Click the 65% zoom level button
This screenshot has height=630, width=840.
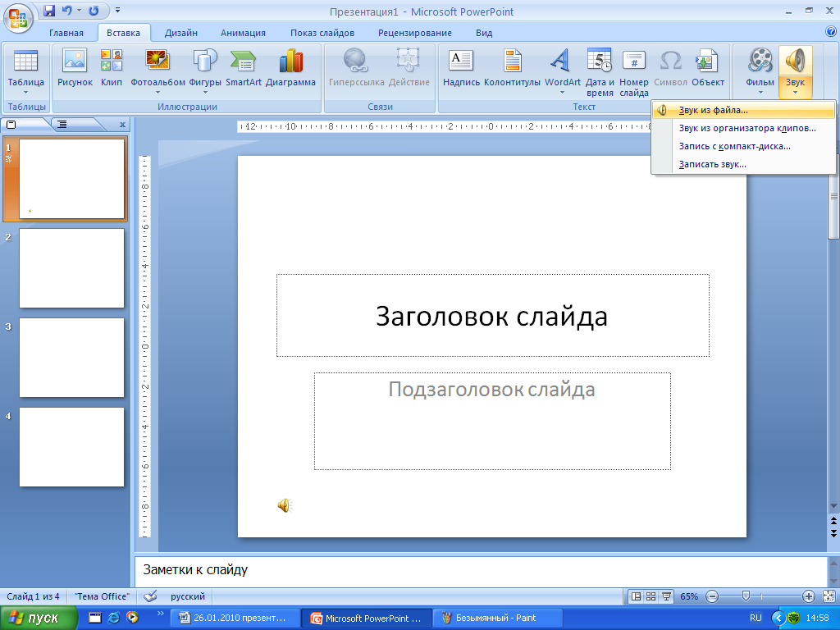click(689, 596)
